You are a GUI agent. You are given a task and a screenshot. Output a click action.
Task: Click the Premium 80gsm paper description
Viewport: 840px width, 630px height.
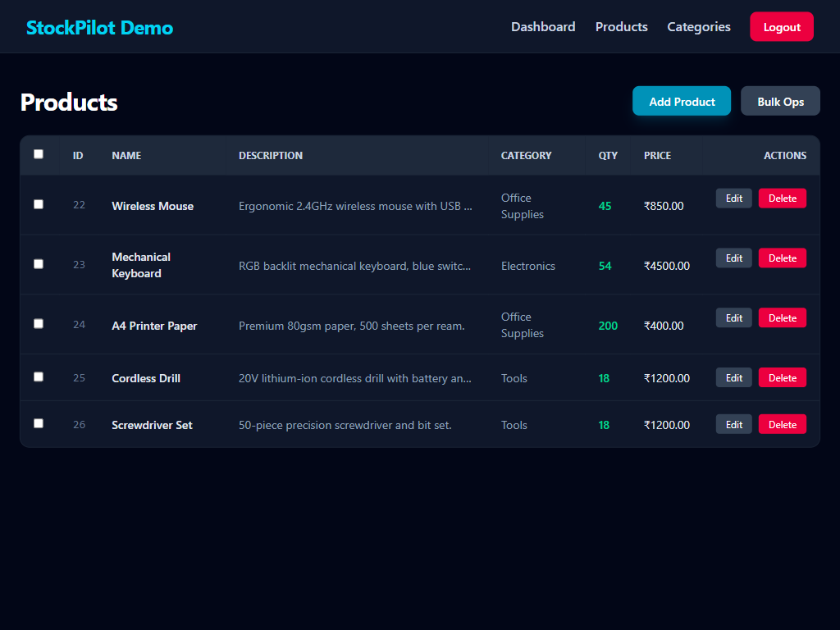(x=351, y=326)
